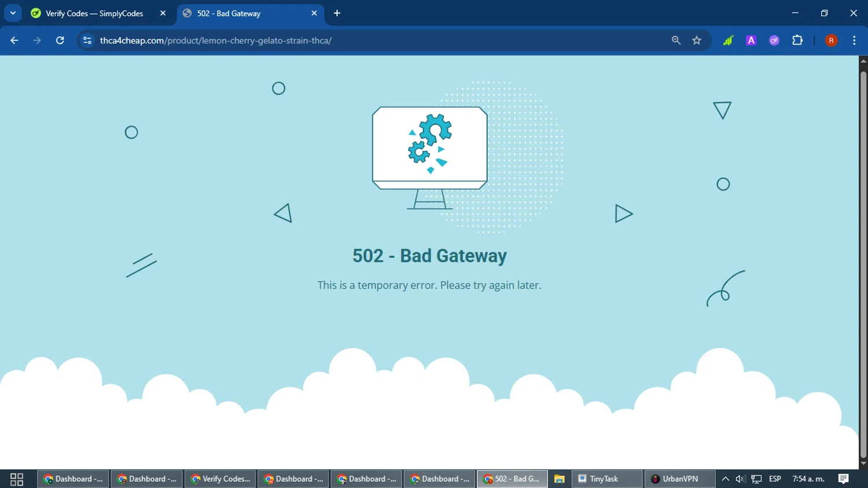View site information for thca4cheap.com
This screenshot has height=488, width=868.
coord(87,41)
